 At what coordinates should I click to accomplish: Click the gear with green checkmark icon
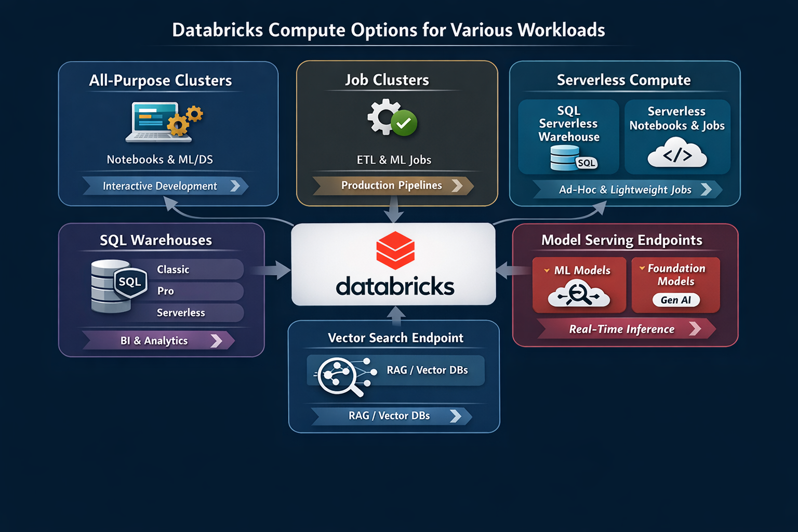[392, 118]
